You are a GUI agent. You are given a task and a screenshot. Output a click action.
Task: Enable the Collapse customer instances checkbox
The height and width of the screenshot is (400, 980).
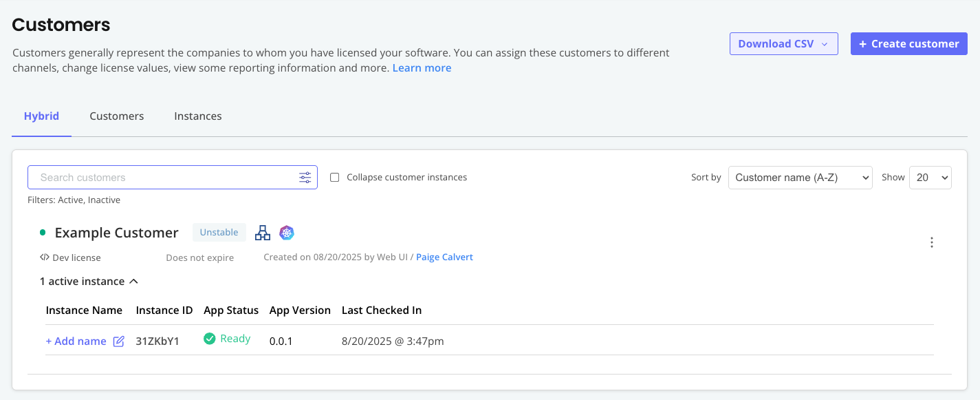click(334, 177)
